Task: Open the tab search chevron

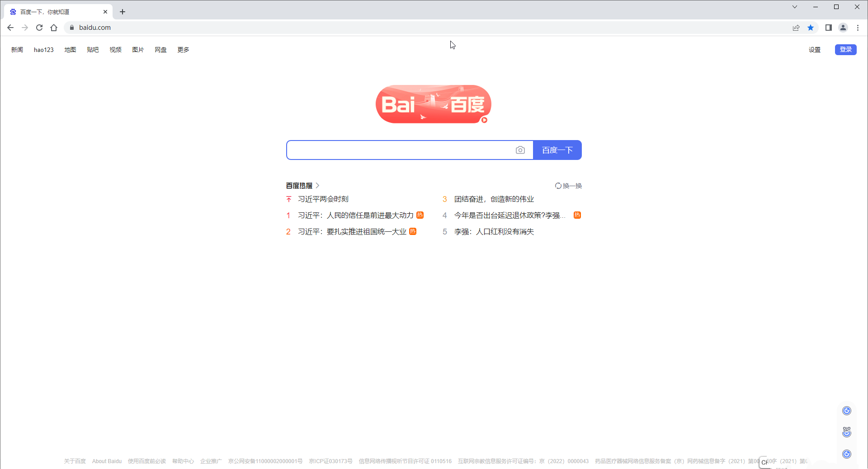Action: [795, 7]
